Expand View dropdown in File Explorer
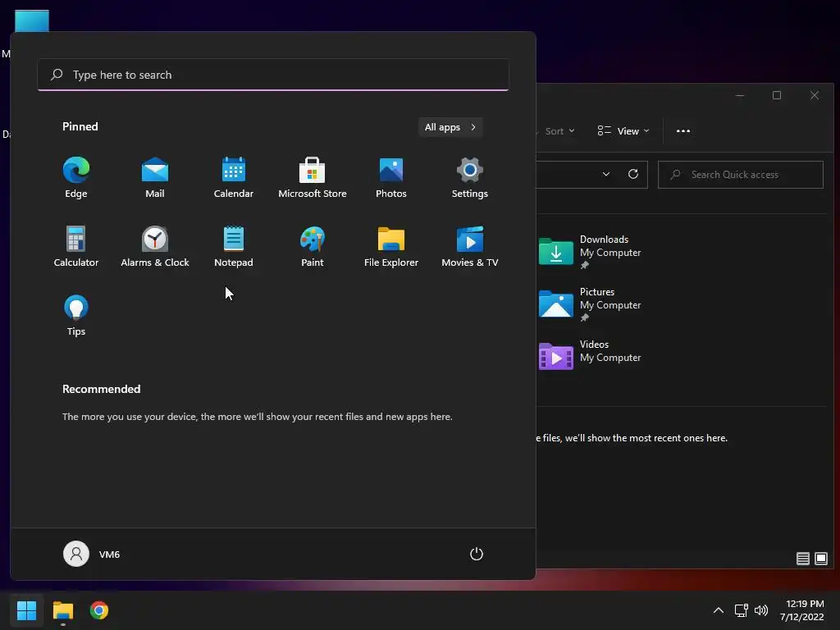The image size is (840, 630). point(623,131)
